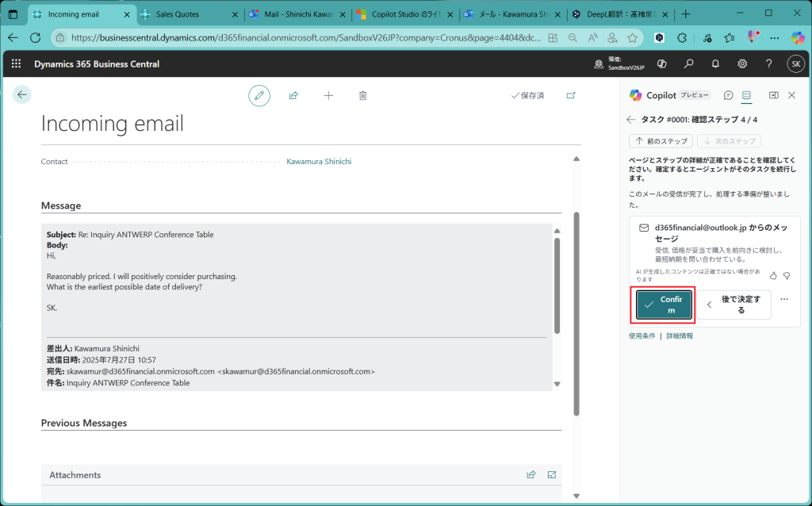This screenshot has height=506, width=812.
Task: Click the email subject line text
Action: click(130, 235)
